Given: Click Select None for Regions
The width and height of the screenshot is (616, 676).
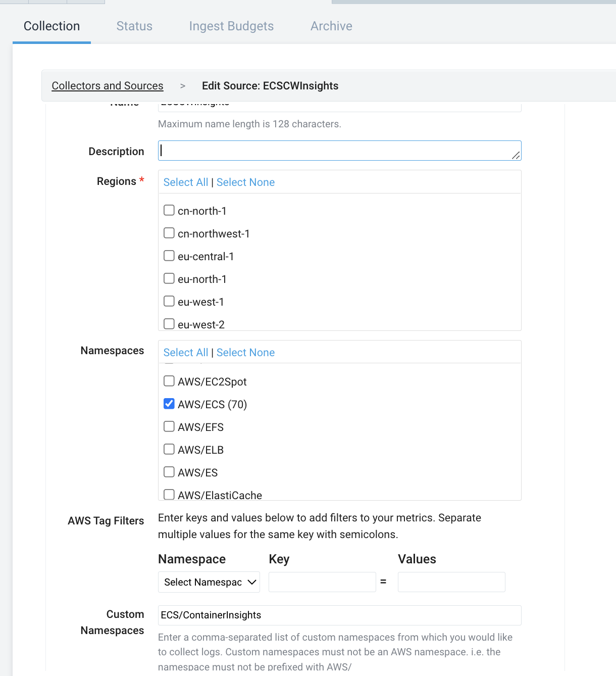Looking at the screenshot, I should coord(246,182).
